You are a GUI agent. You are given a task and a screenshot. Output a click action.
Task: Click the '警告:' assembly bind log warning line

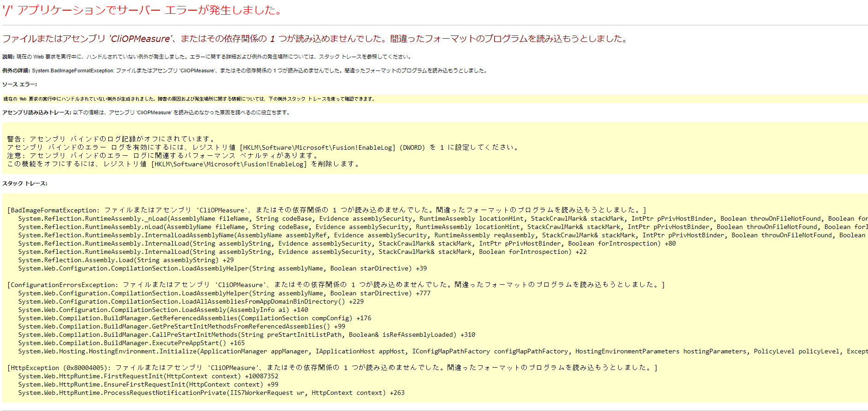(x=111, y=139)
